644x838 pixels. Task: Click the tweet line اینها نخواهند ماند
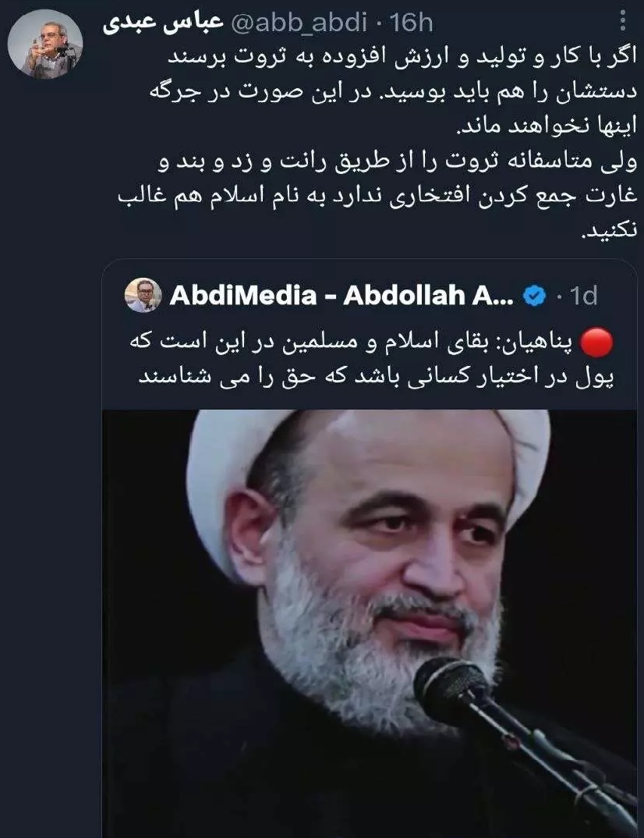pyautogui.click(x=547, y=126)
